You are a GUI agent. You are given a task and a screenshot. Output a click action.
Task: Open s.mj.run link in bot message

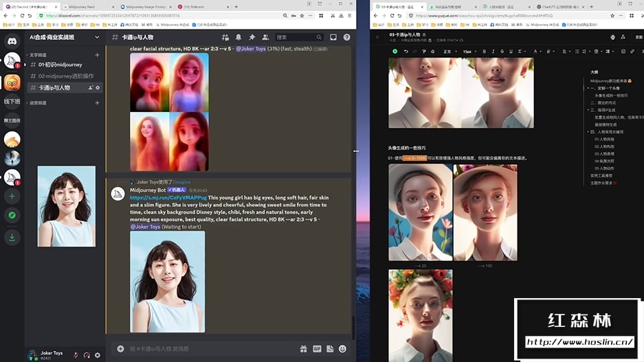click(x=168, y=198)
